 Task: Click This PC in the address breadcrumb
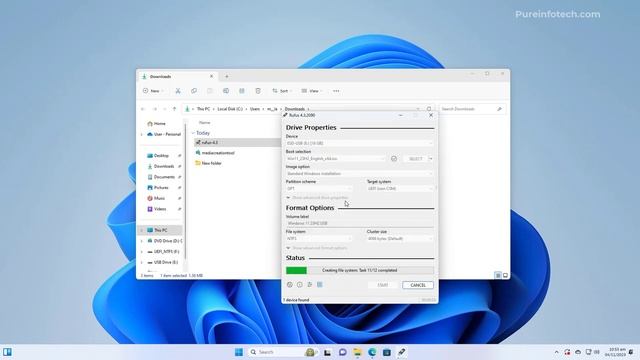pyautogui.click(x=203, y=109)
